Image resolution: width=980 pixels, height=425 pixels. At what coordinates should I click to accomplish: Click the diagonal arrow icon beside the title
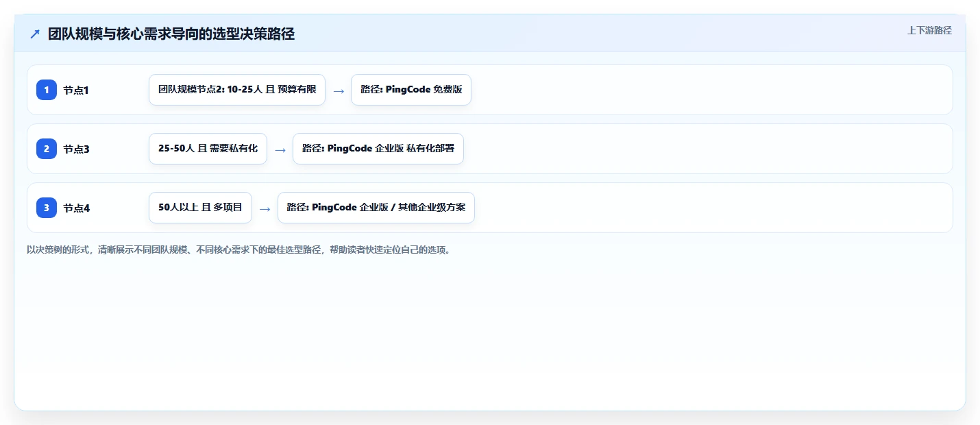(x=35, y=34)
